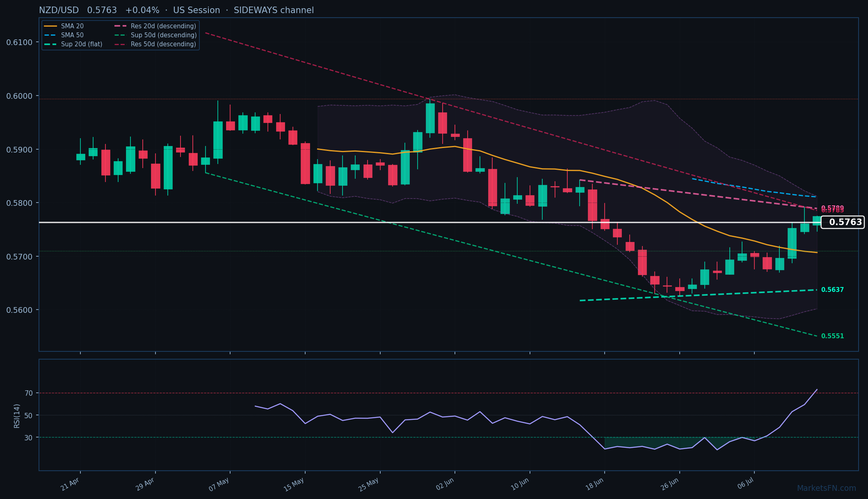Click the RSI 50 level label
This screenshot has height=499, width=868.
tap(29, 415)
